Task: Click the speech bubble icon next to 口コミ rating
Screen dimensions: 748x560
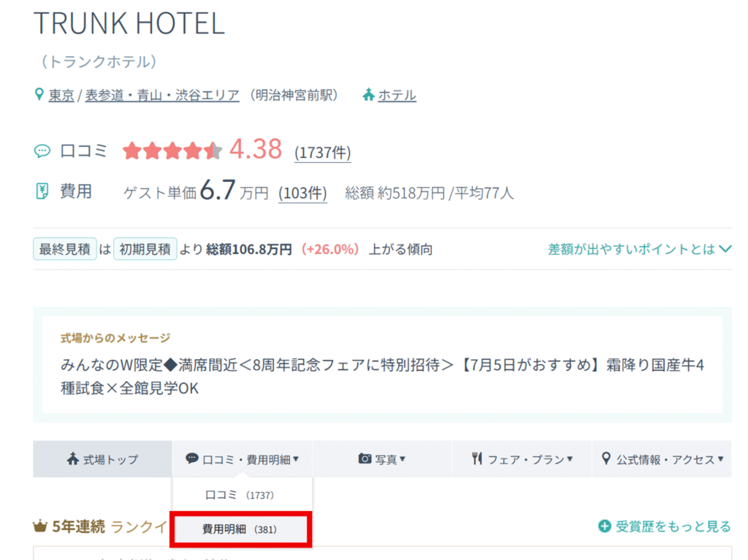Action: [42, 152]
